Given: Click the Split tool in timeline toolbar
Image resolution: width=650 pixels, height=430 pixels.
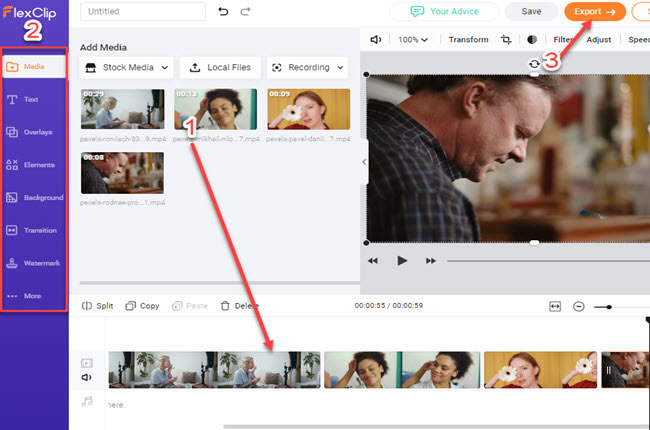Looking at the screenshot, I should [97, 306].
